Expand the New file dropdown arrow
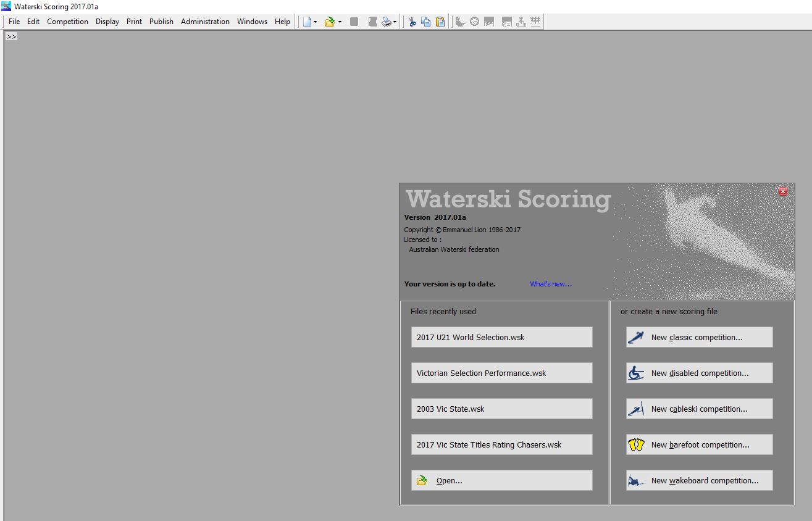The height and width of the screenshot is (521, 812). point(316,22)
